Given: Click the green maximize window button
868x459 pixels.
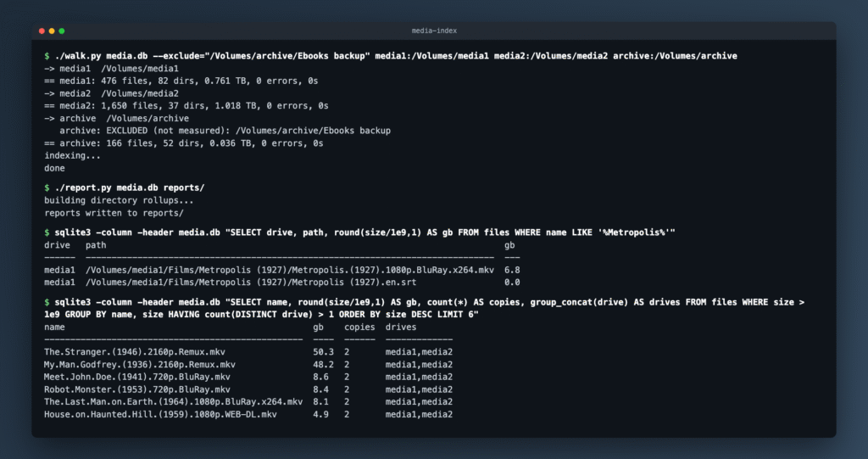Looking at the screenshot, I should click(61, 31).
